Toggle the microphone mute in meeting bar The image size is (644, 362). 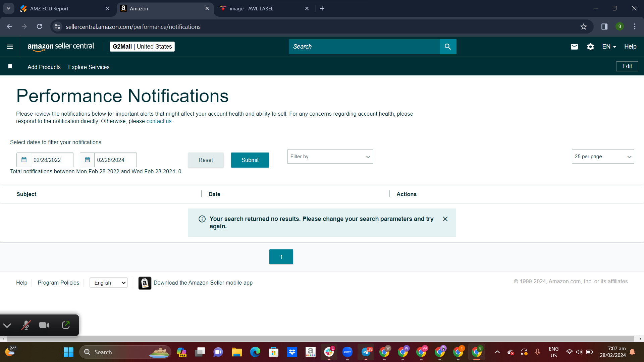click(x=26, y=325)
